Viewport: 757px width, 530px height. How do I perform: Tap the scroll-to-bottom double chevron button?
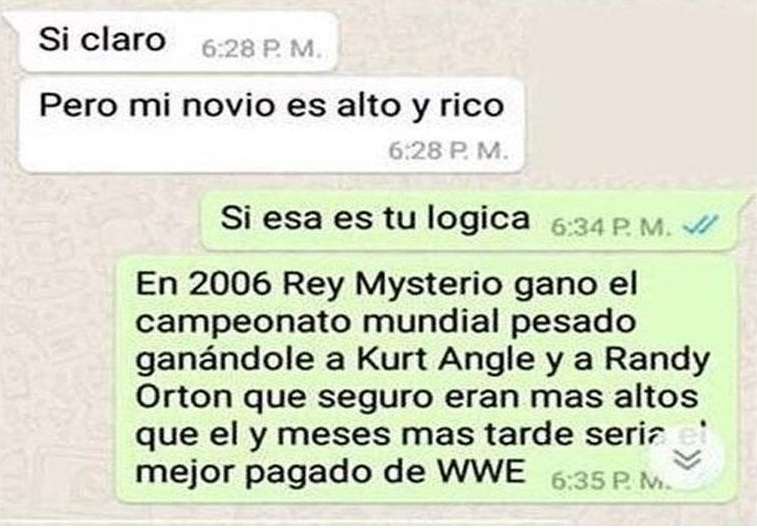point(687,459)
